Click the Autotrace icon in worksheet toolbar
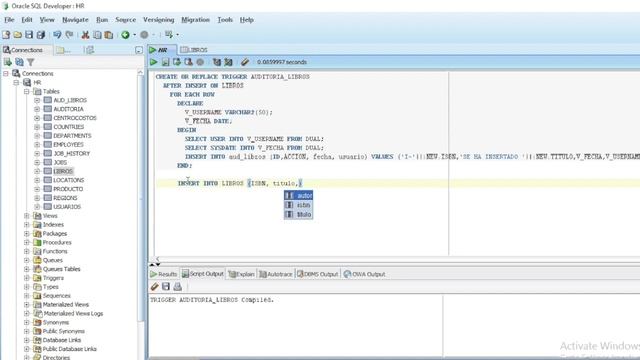640x360 pixels. [x=228, y=62]
